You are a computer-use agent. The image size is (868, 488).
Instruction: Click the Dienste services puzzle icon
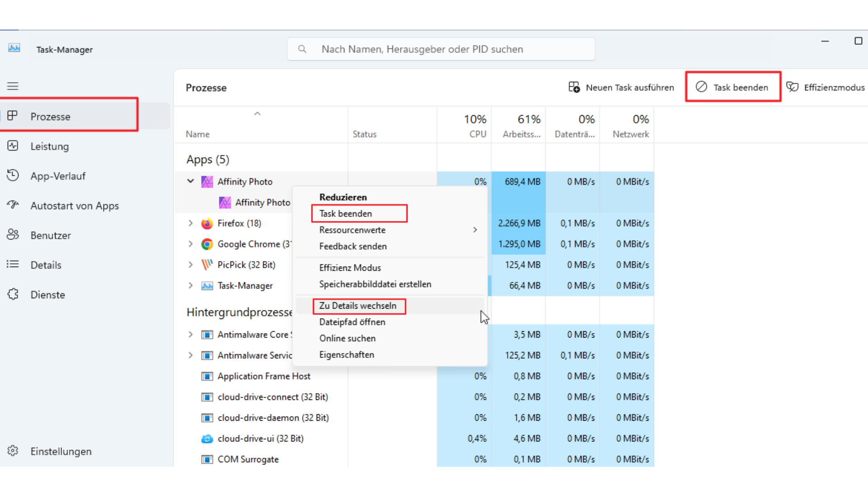pos(13,295)
